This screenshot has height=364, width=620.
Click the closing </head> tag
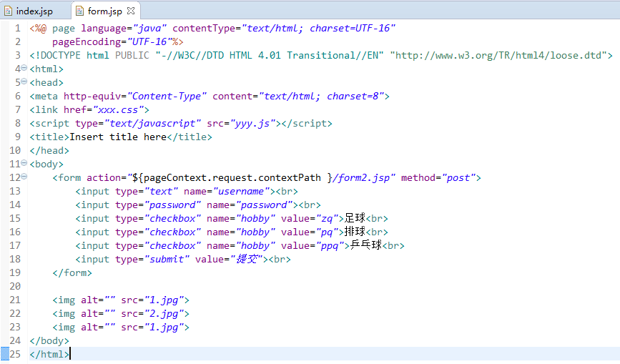point(49,151)
